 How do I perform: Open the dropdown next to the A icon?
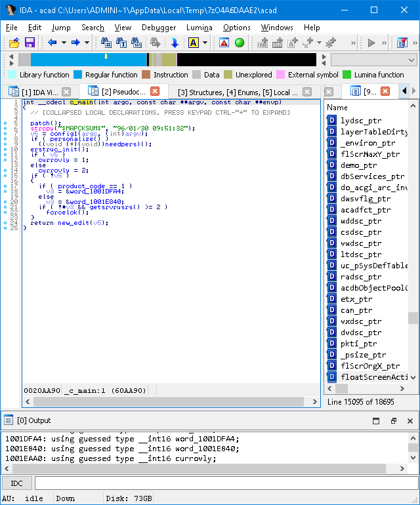pos(205,43)
